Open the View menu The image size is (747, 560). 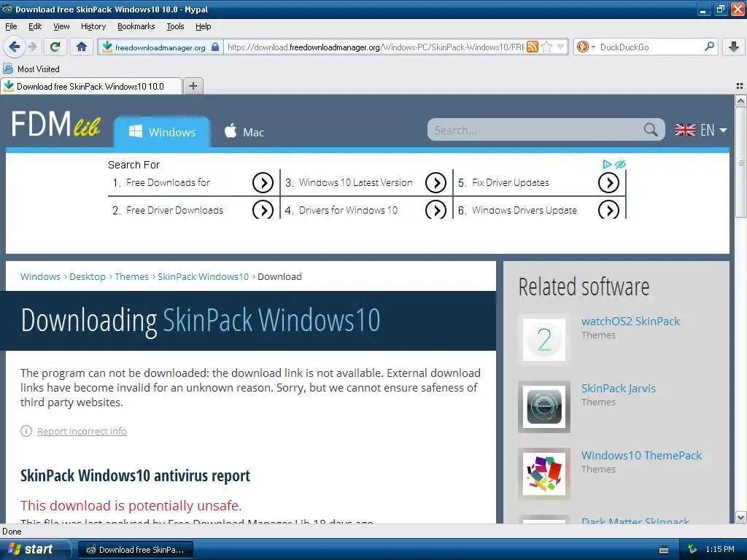pos(61,26)
